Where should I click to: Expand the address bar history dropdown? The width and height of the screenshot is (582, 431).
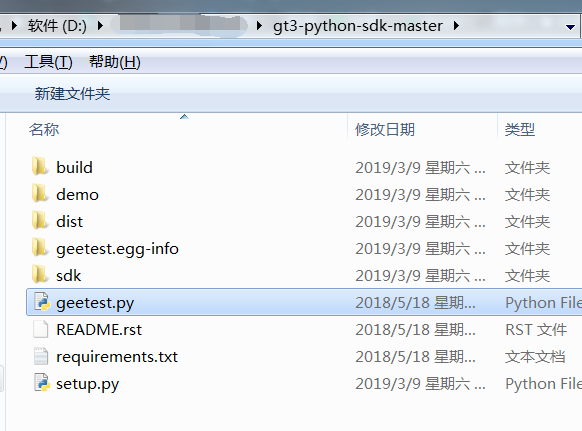(570, 27)
